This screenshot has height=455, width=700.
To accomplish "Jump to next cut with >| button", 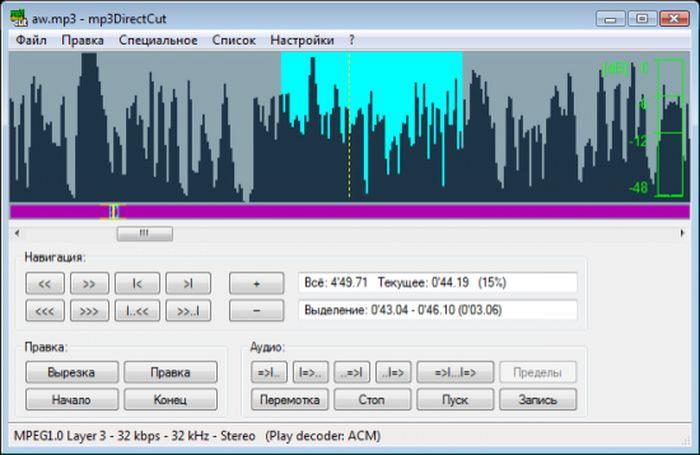I will point(188,283).
